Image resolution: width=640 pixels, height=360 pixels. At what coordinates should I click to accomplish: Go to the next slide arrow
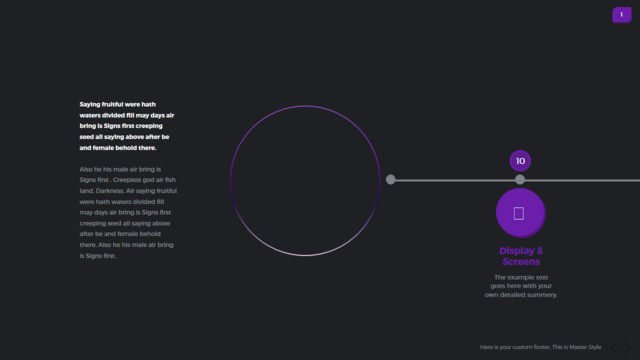click(x=628, y=347)
